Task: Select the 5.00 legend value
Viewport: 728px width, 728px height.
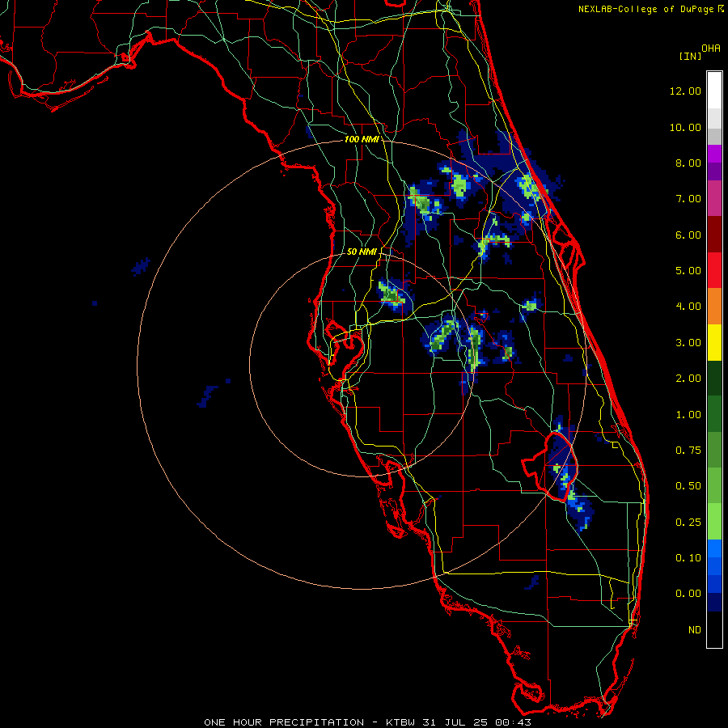Action: click(x=688, y=271)
